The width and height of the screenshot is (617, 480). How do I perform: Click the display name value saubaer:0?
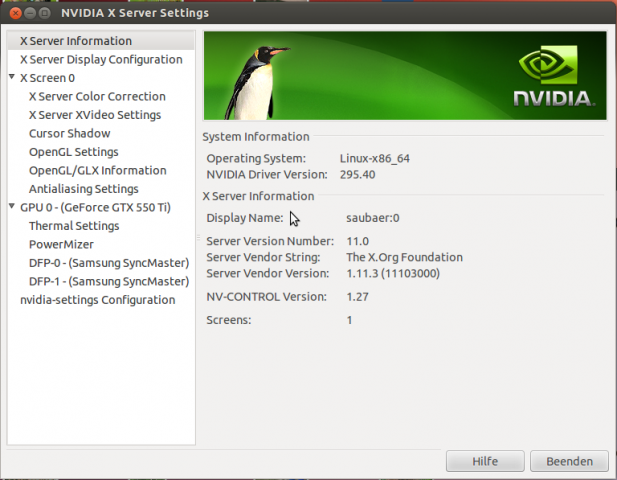point(373,218)
